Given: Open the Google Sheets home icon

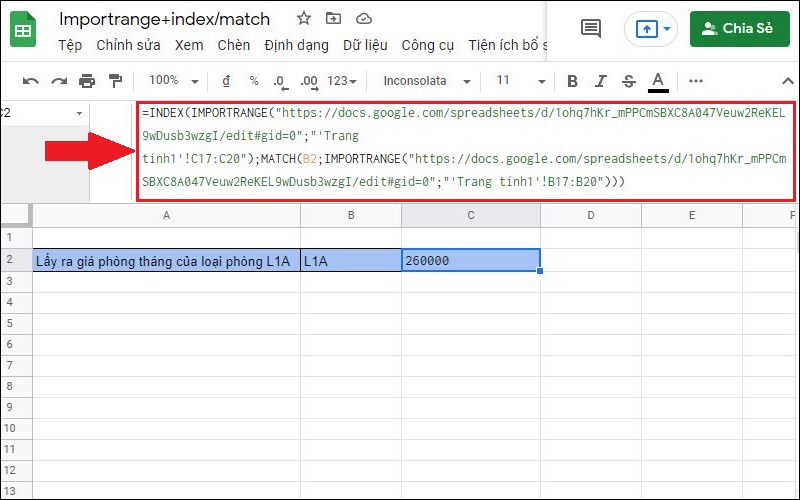Looking at the screenshot, I should tap(23, 29).
